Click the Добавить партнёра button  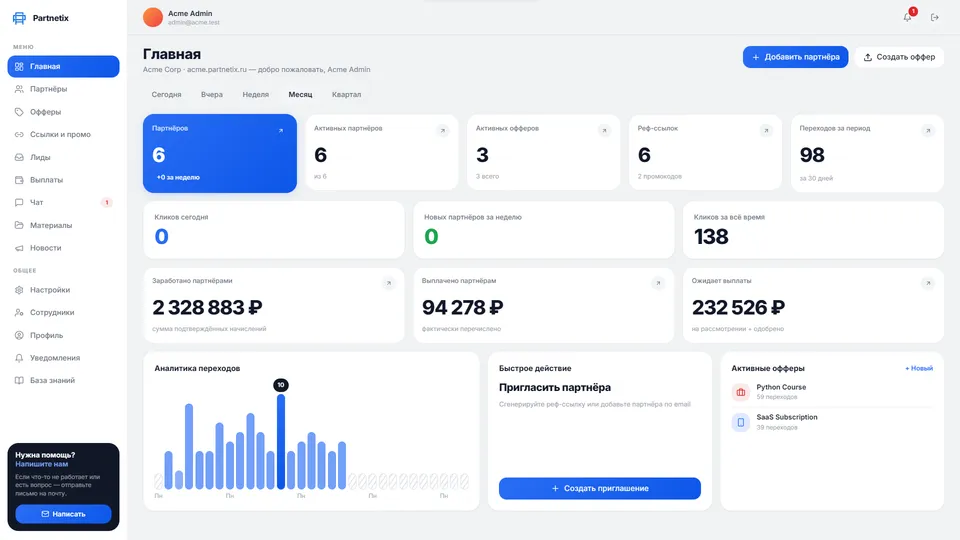pos(795,57)
